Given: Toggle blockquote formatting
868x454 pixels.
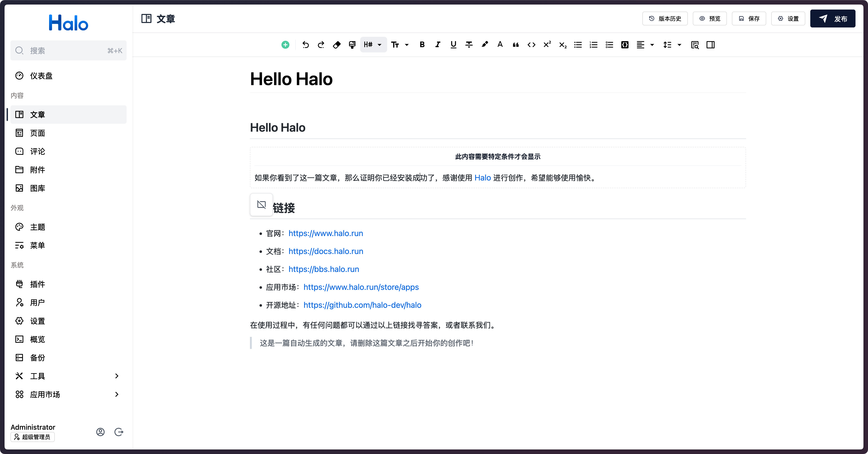Looking at the screenshot, I should click(516, 45).
